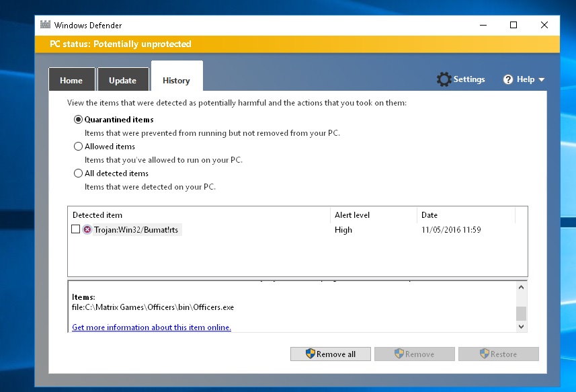Click the details pane scroll up arrow
This screenshot has width=576, height=392.
tap(521, 287)
